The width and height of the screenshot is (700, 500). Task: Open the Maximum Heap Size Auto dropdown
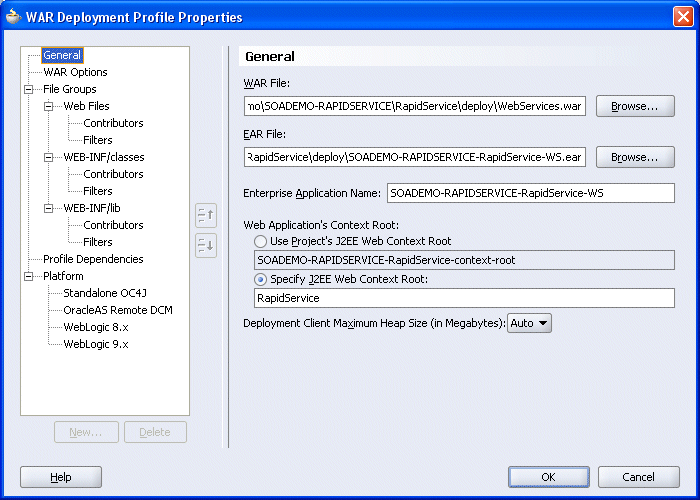[529, 323]
